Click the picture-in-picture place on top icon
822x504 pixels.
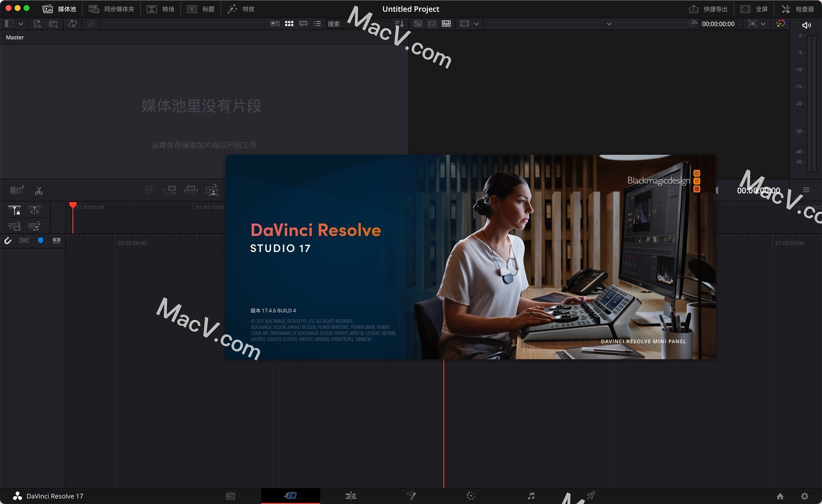(x=212, y=190)
